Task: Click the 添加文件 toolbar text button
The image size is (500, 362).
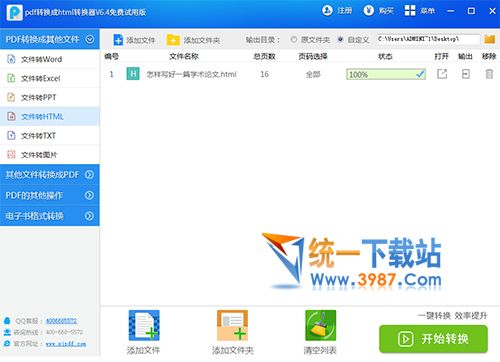Action: coord(141,40)
